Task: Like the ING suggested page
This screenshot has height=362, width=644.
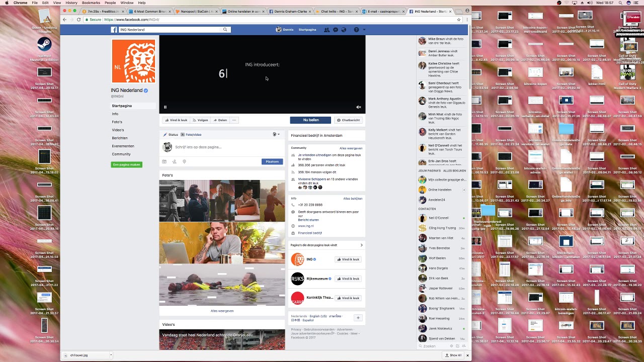Action: 348,259
